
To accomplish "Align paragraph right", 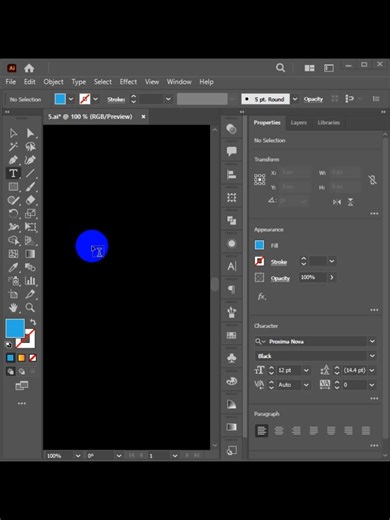I will [296, 431].
